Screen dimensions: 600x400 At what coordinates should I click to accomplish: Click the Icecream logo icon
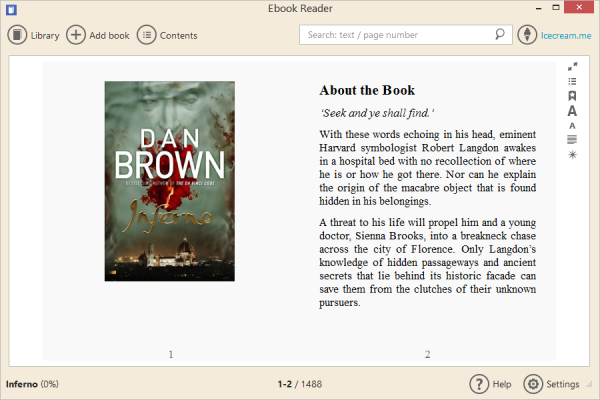[x=527, y=35]
